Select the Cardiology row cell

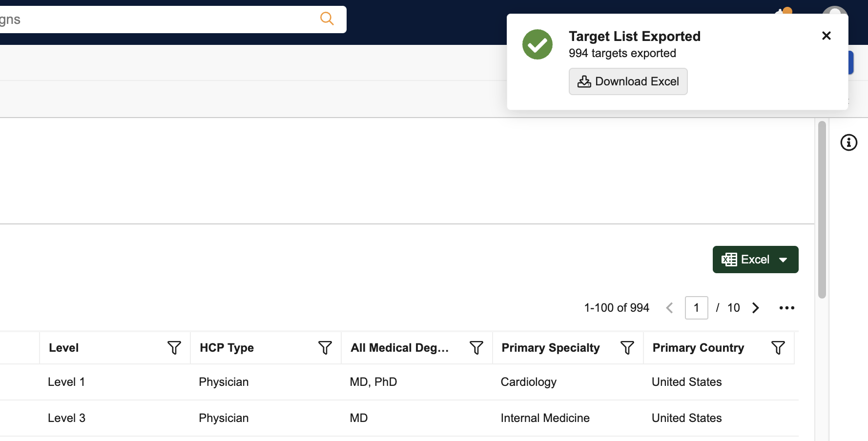click(528, 382)
